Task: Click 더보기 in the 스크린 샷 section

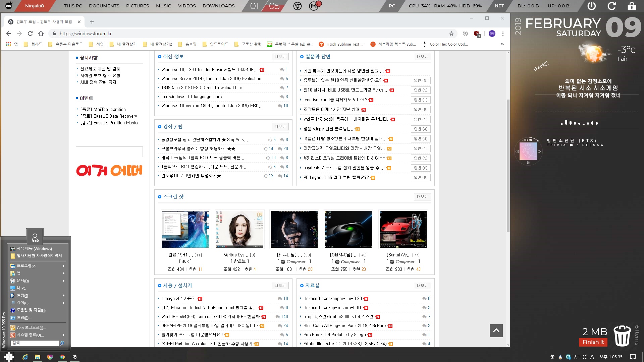Action: tap(422, 197)
